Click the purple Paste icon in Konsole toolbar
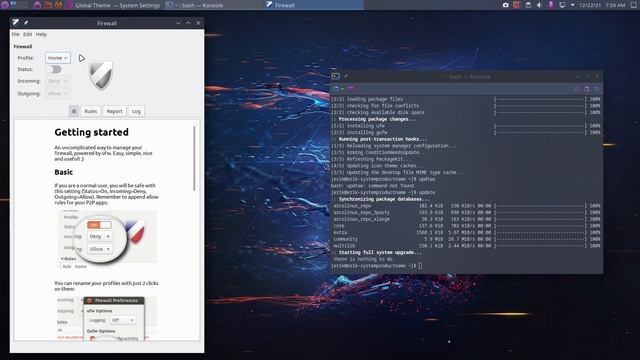Screen dimensions: 640x360 click(x=587, y=89)
